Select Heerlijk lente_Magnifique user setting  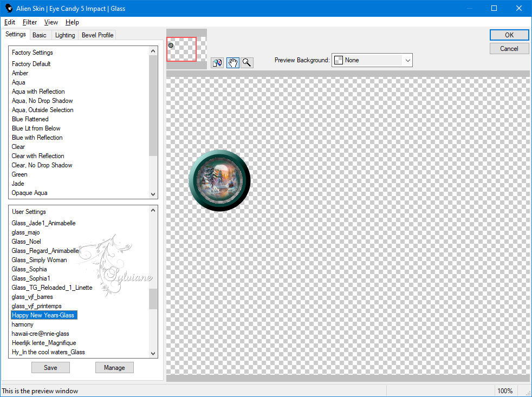click(44, 343)
